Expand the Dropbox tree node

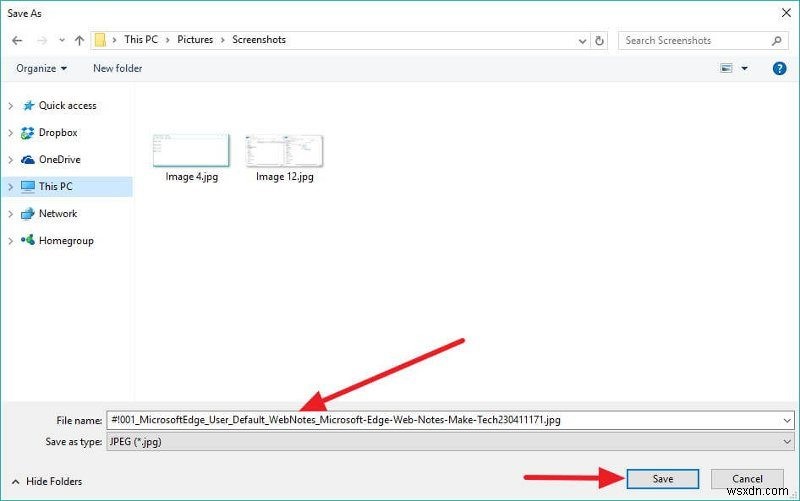(x=10, y=133)
